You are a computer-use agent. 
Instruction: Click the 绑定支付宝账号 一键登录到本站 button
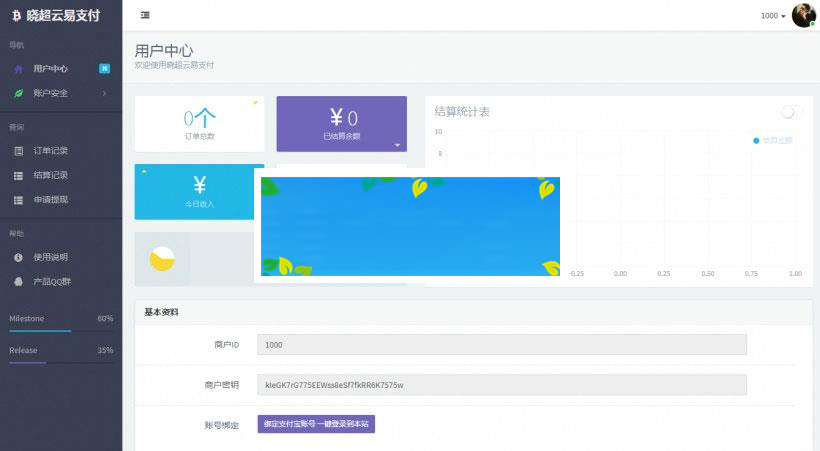[x=316, y=424]
